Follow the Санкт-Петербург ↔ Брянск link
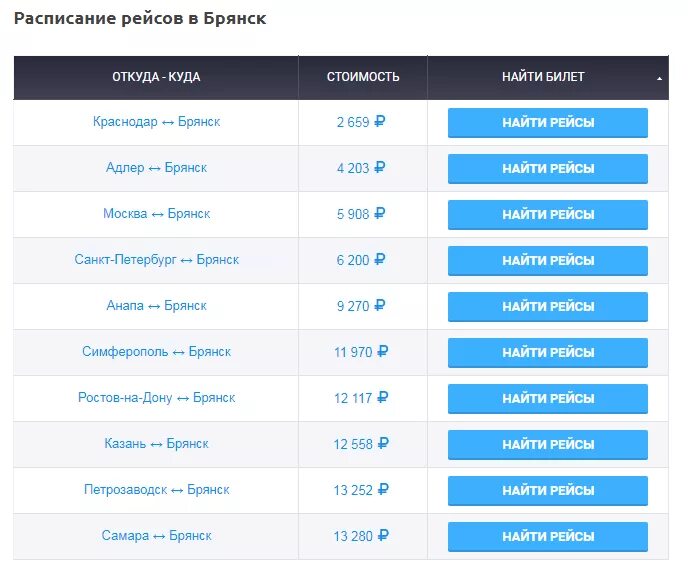The image size is (688, 575). click(156, 260)
